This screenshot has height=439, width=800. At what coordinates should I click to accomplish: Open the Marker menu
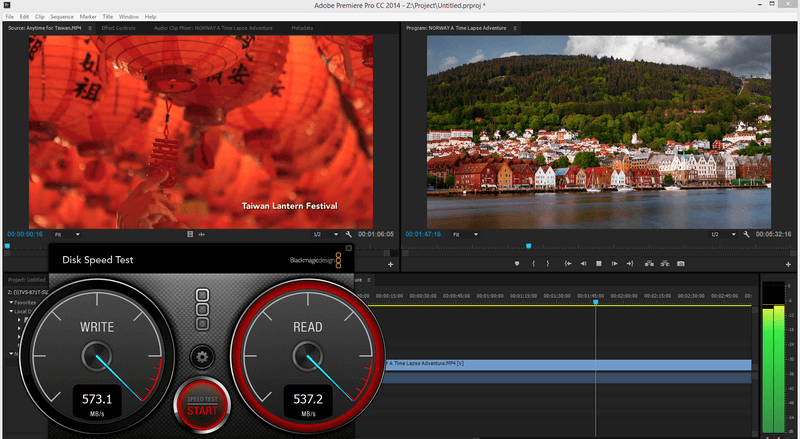(88, 17)
